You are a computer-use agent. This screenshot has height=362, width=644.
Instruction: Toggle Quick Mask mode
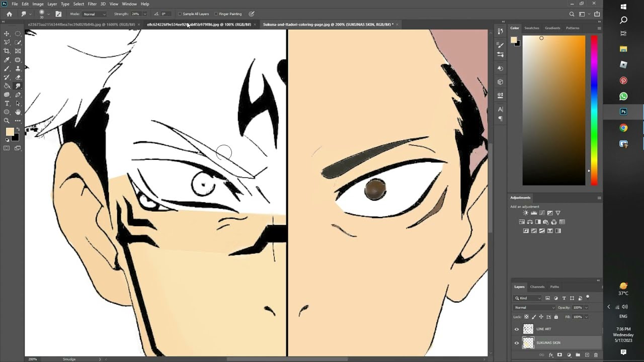[x=7, y=148]
